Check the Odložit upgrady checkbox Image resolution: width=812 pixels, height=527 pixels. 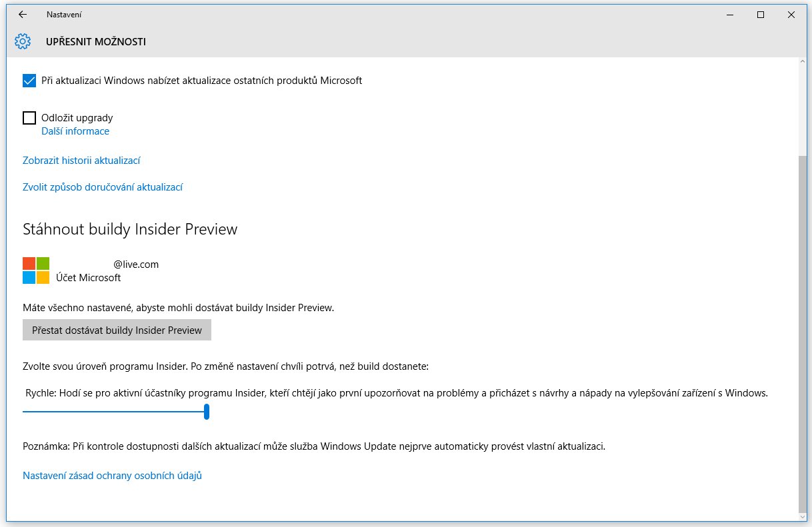(29, 118)
